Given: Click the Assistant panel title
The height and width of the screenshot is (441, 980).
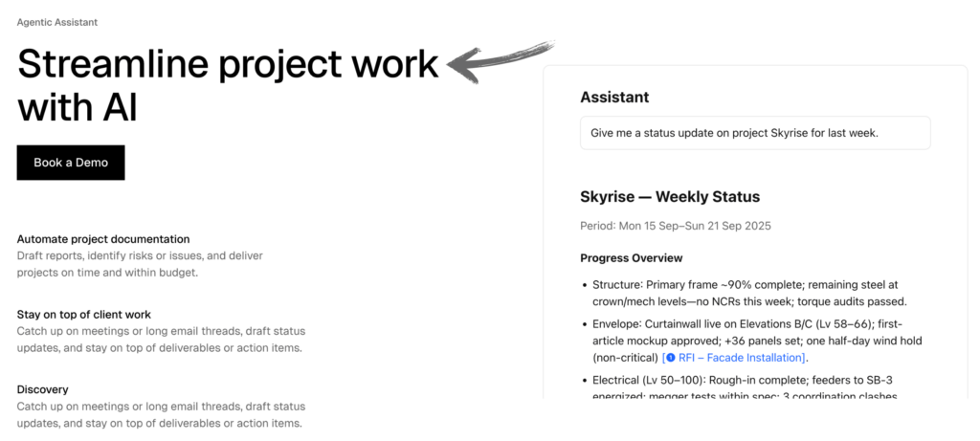Looking at the screenshot, I should point(614,97).
